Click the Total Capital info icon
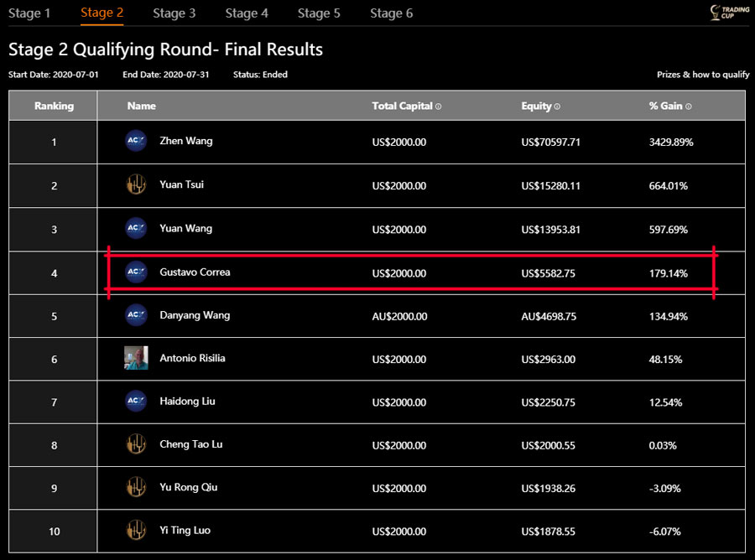Viewport: 755px width, 560px height. click(439, 106)
